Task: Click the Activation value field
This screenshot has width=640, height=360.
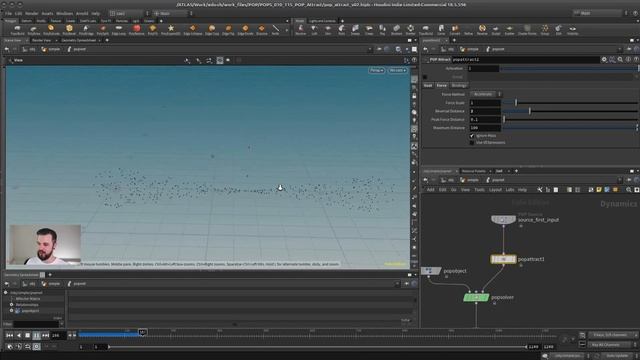Action: click(x=483, y=69)
